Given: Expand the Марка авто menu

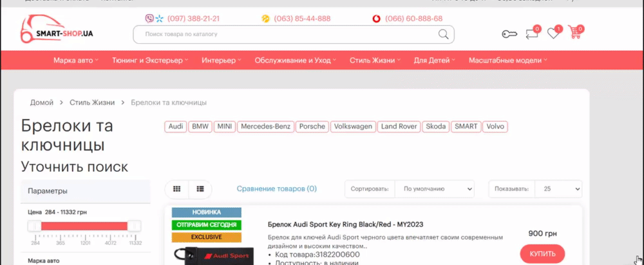Looking at the screenshot, I should coord(76,60).
